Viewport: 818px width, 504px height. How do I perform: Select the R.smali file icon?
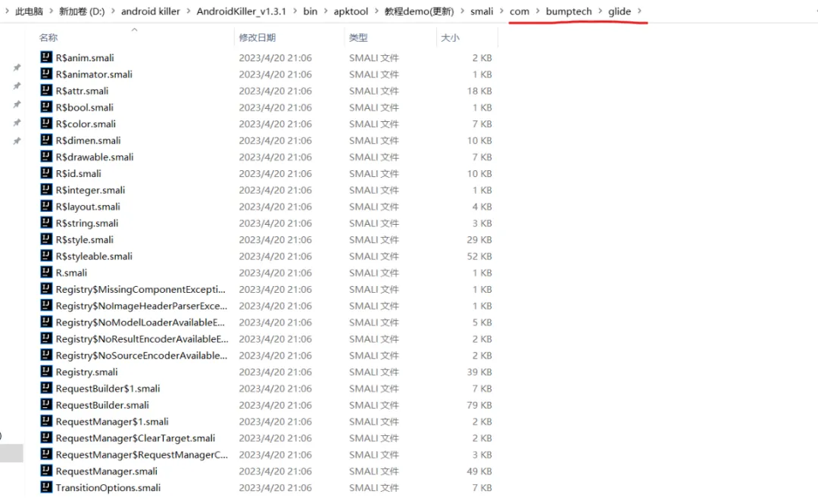click(x=46, y=272)
